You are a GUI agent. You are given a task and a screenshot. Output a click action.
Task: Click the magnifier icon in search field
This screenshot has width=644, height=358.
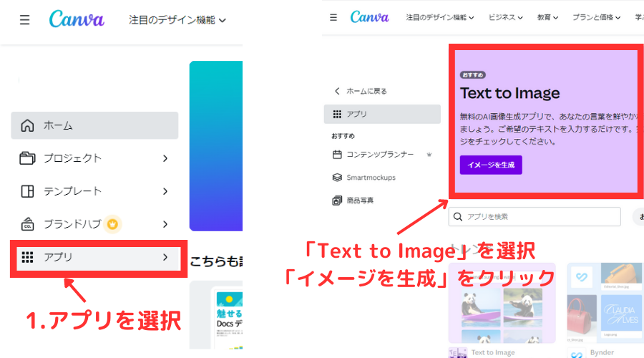458,217
